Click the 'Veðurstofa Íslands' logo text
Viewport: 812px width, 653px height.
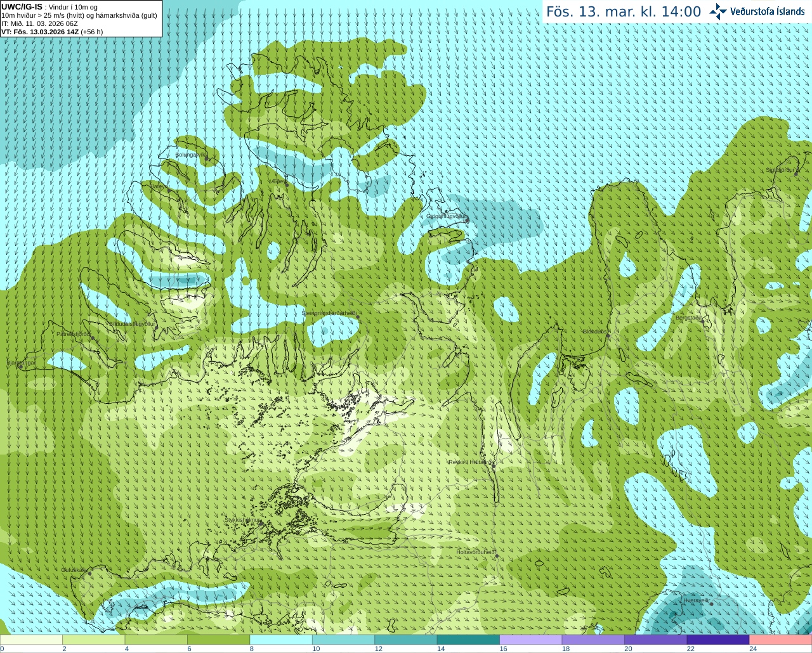(x=768, y=11)
